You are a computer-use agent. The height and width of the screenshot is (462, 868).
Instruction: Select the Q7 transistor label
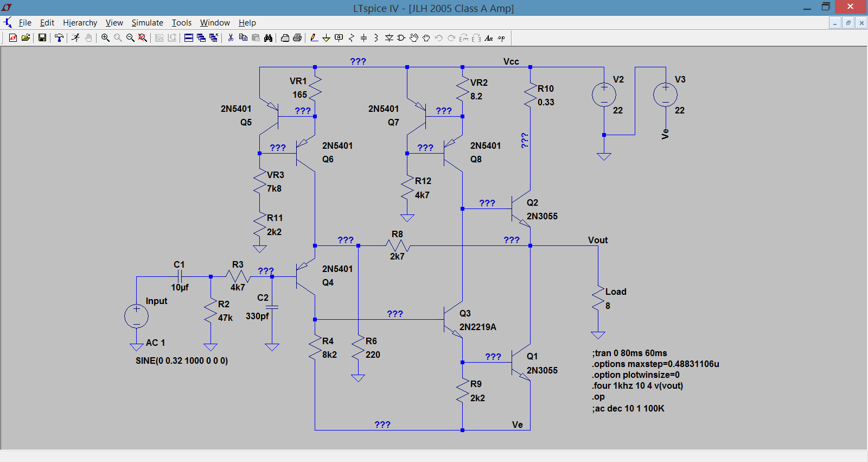coord(393,122)
